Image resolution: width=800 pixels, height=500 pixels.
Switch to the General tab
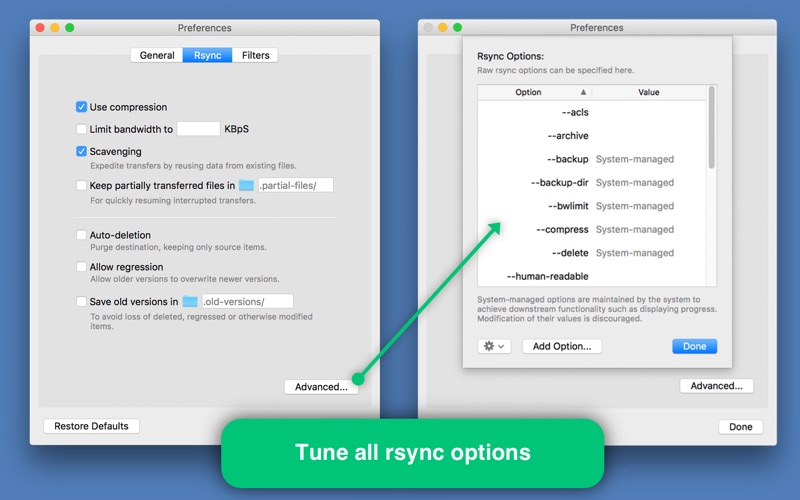[x=157, y=55]
